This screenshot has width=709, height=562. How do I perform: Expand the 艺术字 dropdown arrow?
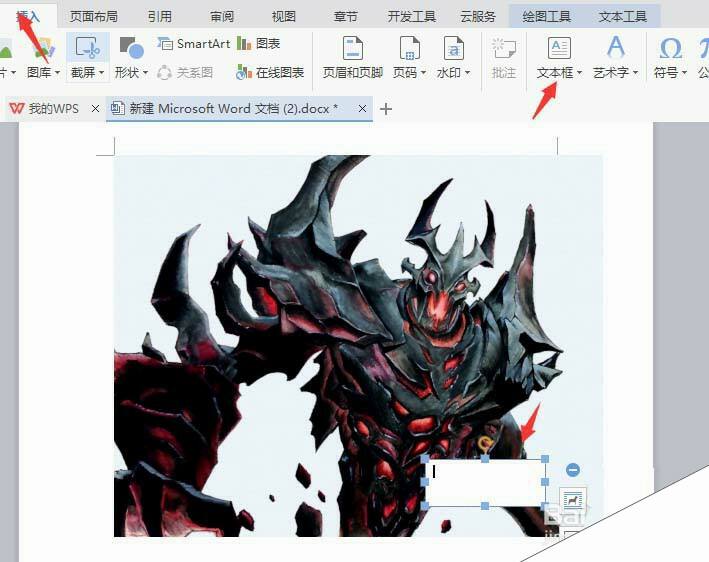(635, 72)
